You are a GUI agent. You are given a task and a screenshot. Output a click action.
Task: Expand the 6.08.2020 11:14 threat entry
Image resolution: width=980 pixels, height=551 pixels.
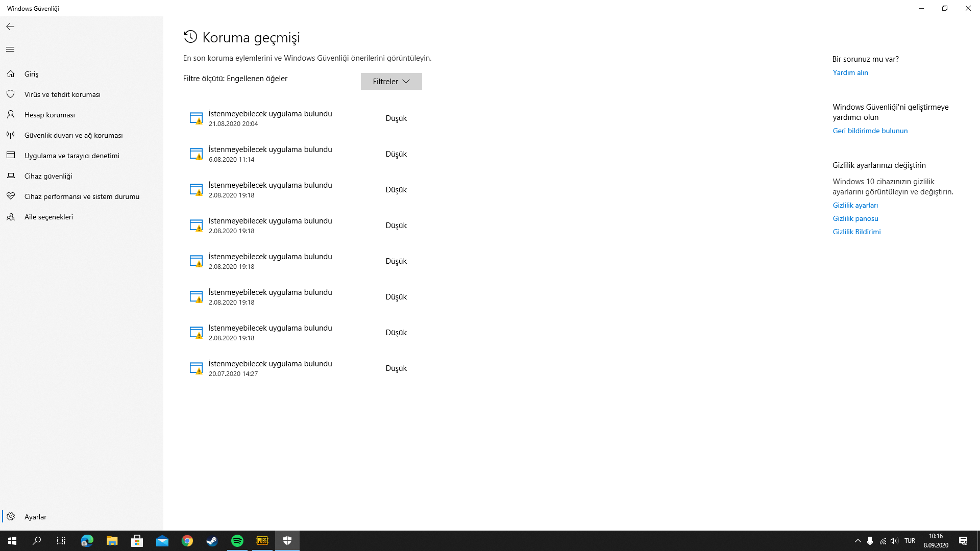click(x=270, y=154)
